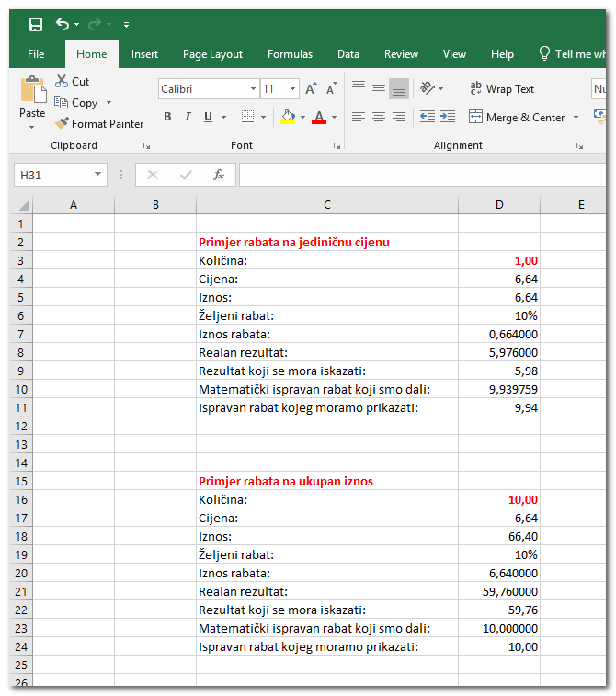Select column C header

coord(327,205)
